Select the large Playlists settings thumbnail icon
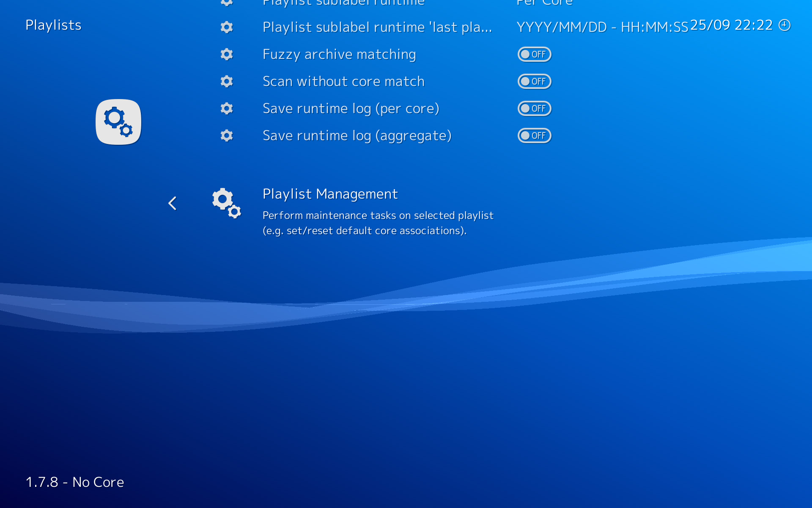The width and height of the screenshot is (812, 508). click(118, 121)
